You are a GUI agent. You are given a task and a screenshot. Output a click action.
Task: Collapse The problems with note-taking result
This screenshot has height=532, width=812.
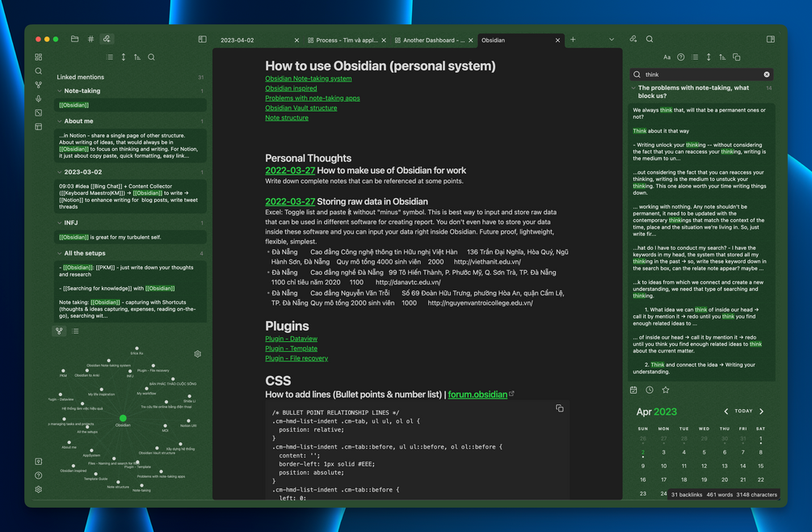[633, 88]
